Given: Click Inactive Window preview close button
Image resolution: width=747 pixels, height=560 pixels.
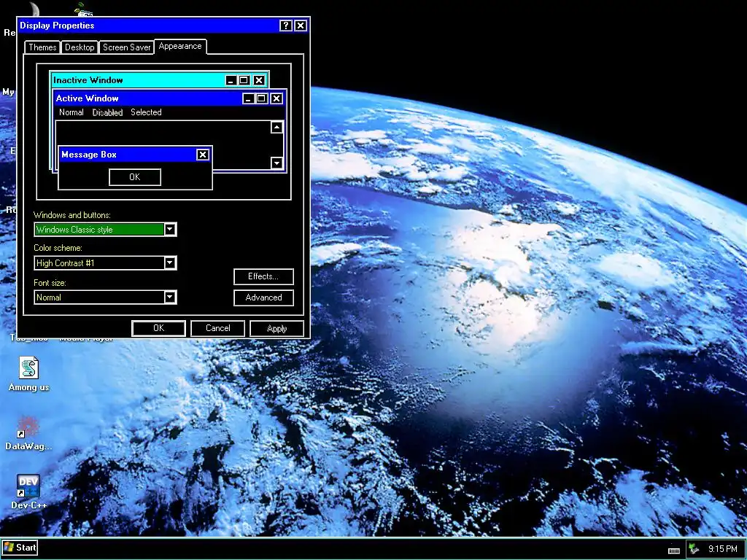Looking at the screenshot, I should click(x=259, y=80).
